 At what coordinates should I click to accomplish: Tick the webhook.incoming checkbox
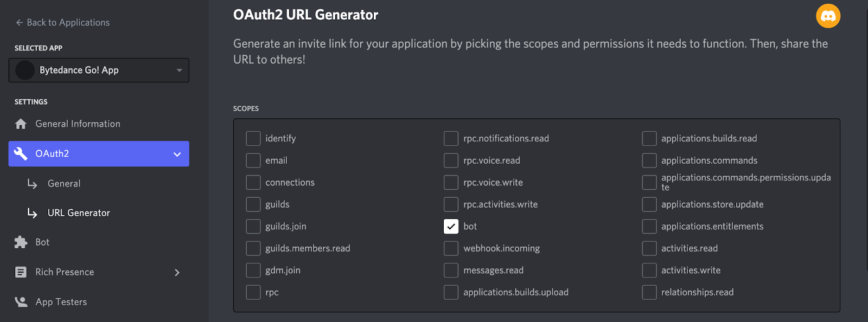click(451, 249)
